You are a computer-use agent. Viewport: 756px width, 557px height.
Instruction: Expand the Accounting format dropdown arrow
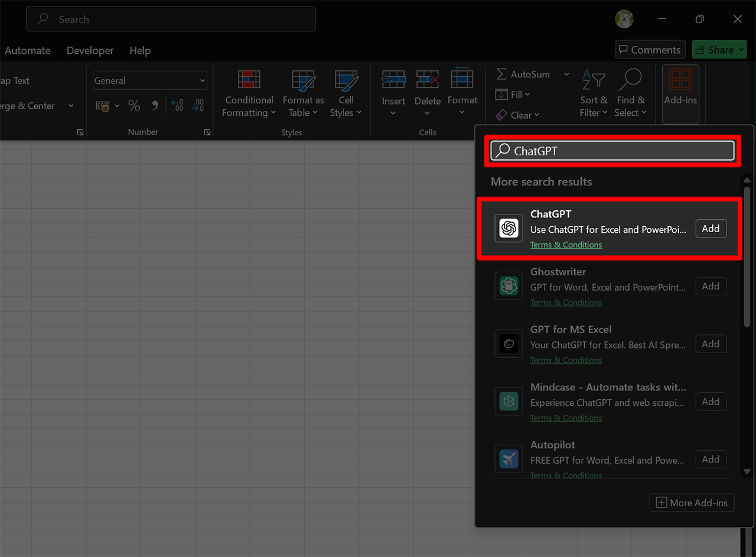pos(117,106)
